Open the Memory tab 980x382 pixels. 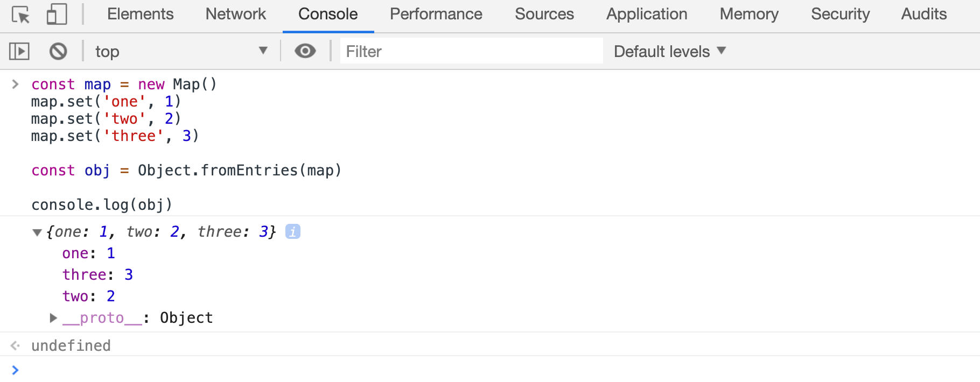[x=749, y=14]
